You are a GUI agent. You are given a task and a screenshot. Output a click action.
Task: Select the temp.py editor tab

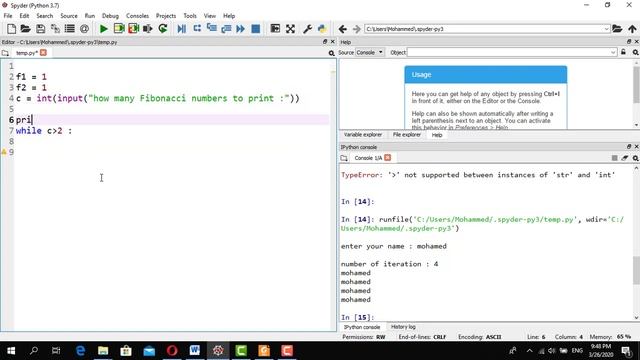click(27, 53)
